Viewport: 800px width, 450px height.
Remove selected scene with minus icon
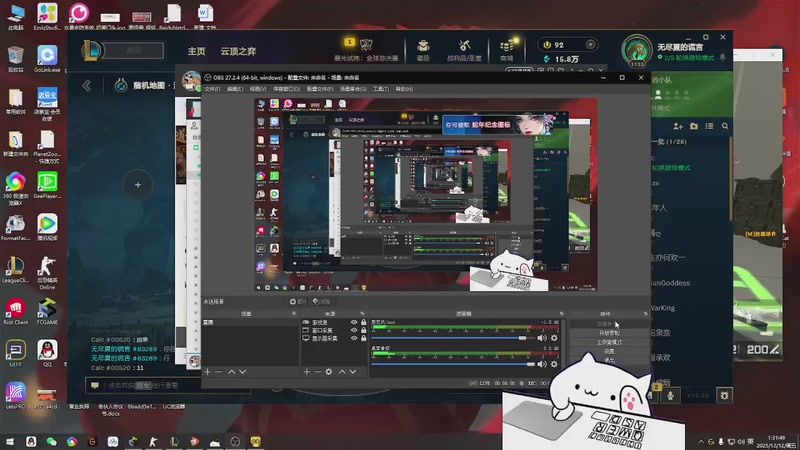pos(218,372)
